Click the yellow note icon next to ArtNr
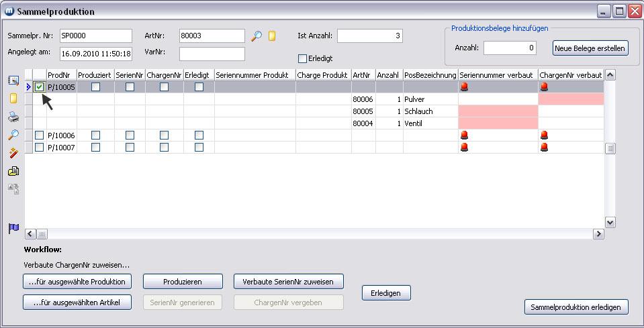Screen dimensions: 644x328 click(272, 36)
